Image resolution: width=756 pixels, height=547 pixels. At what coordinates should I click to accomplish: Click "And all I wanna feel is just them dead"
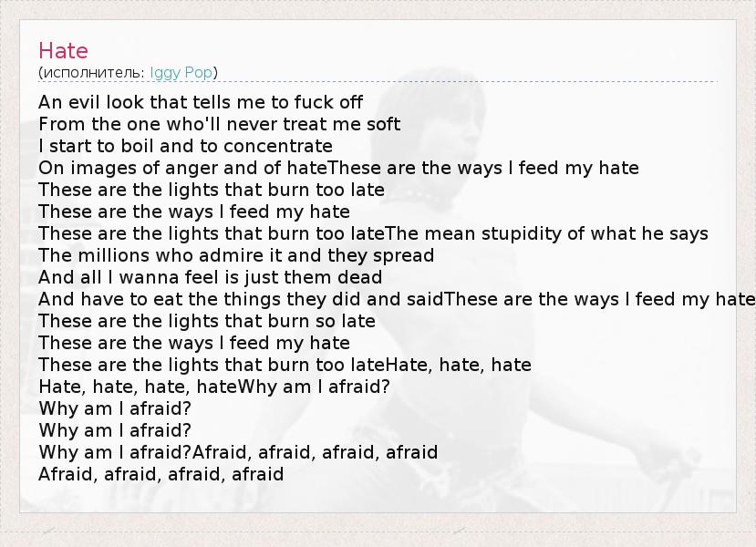tap(211, 277)
